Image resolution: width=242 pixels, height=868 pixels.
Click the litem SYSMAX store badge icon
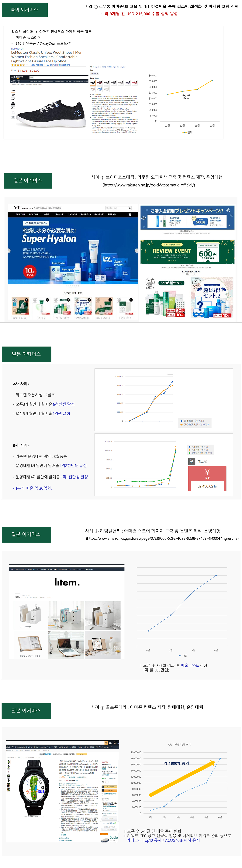pyautogui.click(x=18, y=596)
